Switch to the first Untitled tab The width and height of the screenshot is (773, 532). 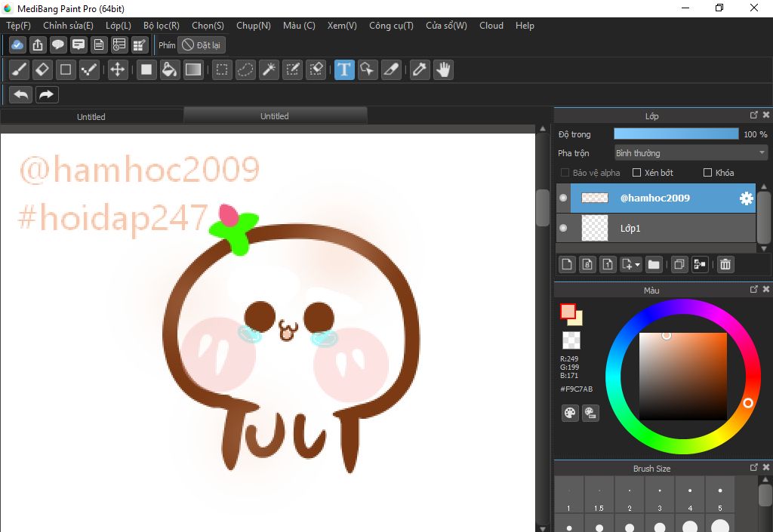(x=91, y=116)
